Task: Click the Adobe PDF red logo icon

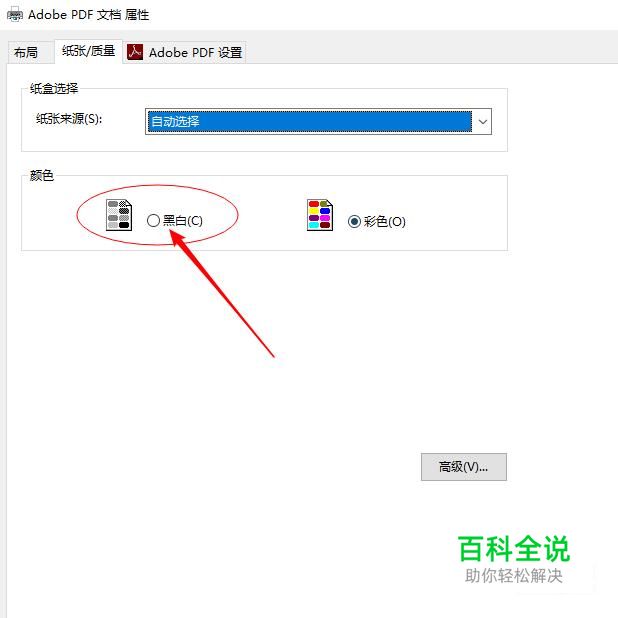Action: (x=135, y=52)
